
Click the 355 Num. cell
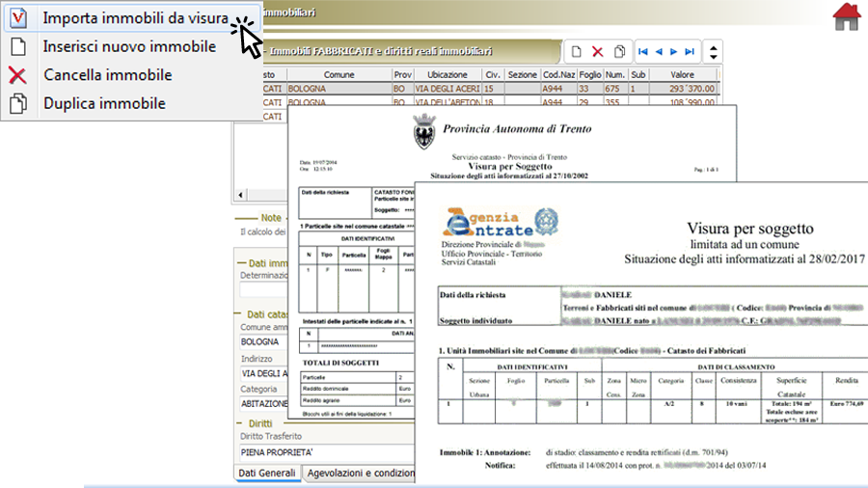coord(615,102)
